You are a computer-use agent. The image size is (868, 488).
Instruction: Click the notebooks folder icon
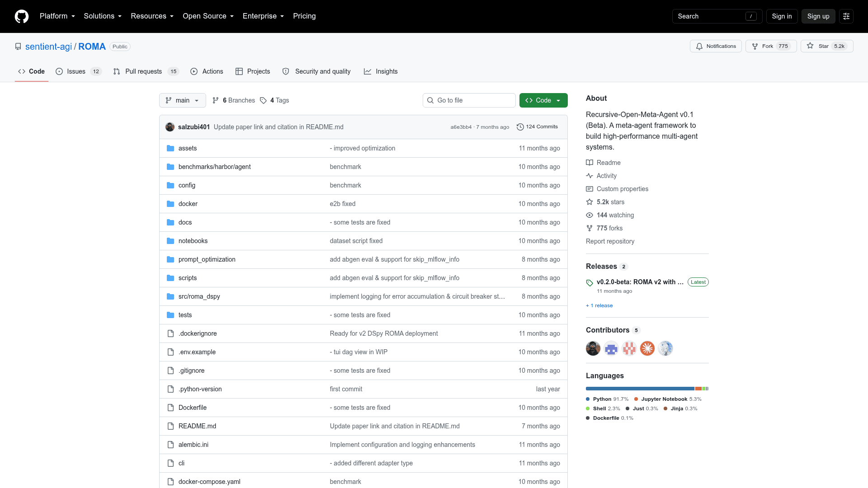[x=170, y=241]
